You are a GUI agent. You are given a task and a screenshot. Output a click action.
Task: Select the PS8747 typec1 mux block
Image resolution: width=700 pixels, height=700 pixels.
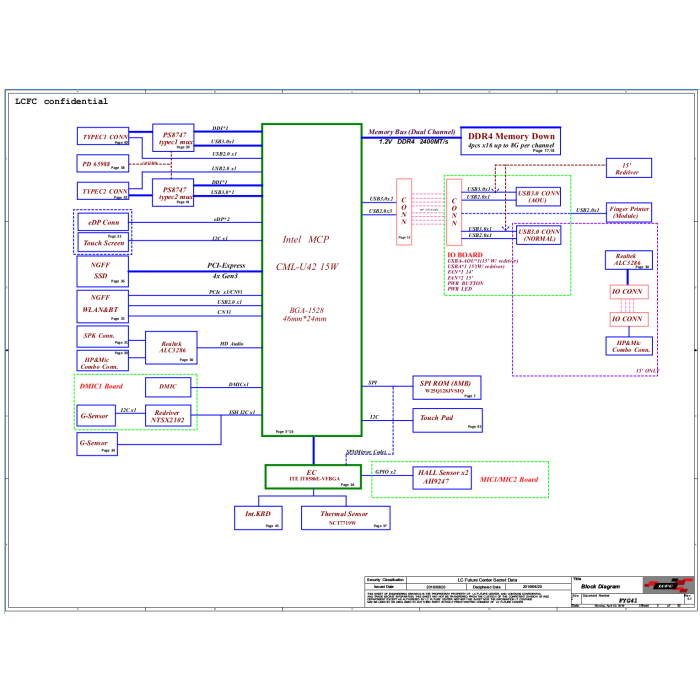point(173,138)
